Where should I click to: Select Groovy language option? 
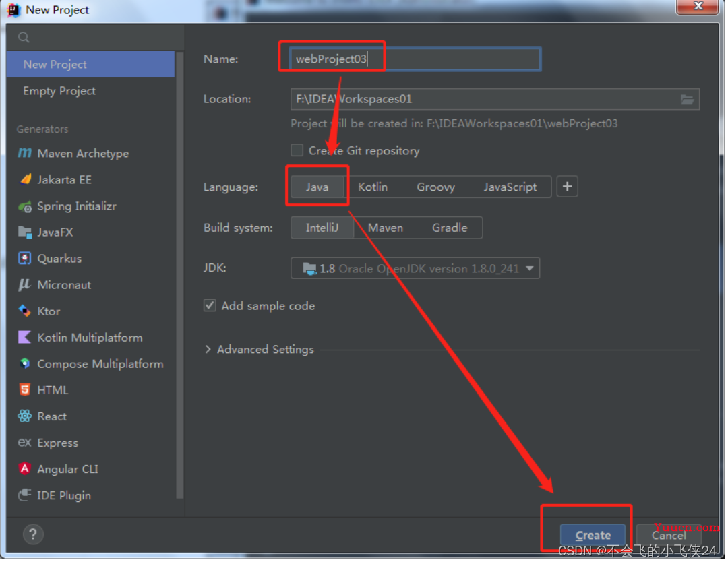click(435, 187)
